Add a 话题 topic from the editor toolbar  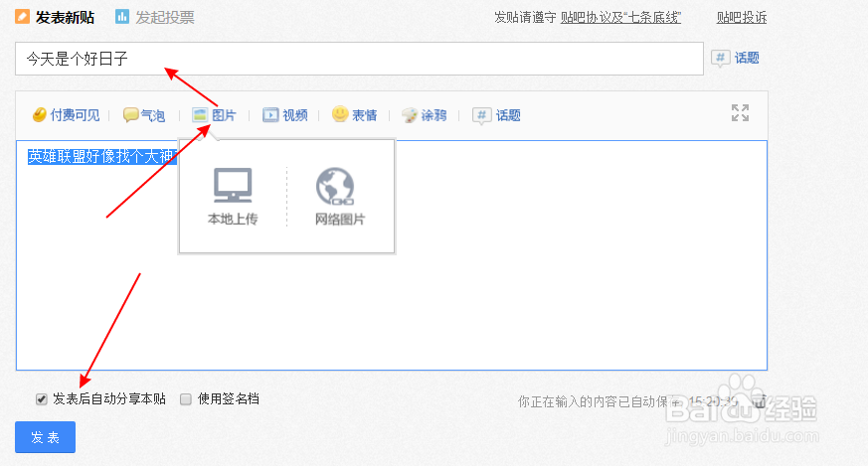496,115
